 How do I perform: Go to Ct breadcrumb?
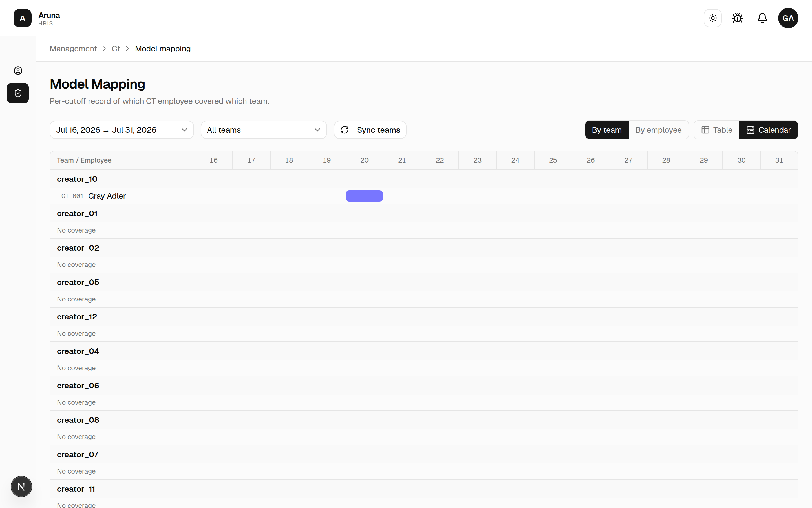click(116, 49)
